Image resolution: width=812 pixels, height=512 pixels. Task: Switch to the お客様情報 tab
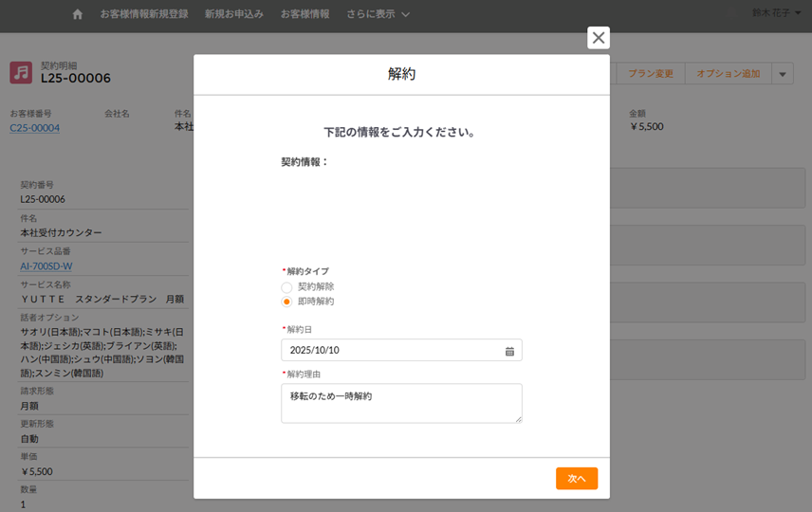click(x=304, y=14)
